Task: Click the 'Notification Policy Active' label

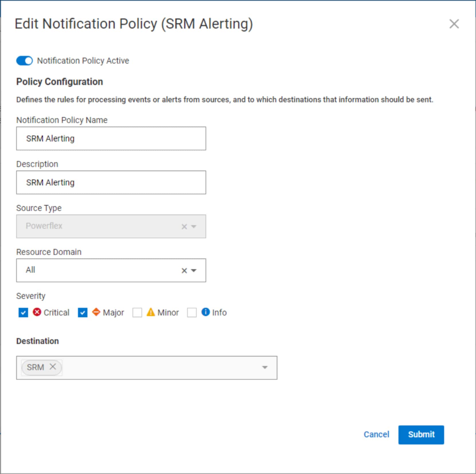Action: (x=83, y=61)
